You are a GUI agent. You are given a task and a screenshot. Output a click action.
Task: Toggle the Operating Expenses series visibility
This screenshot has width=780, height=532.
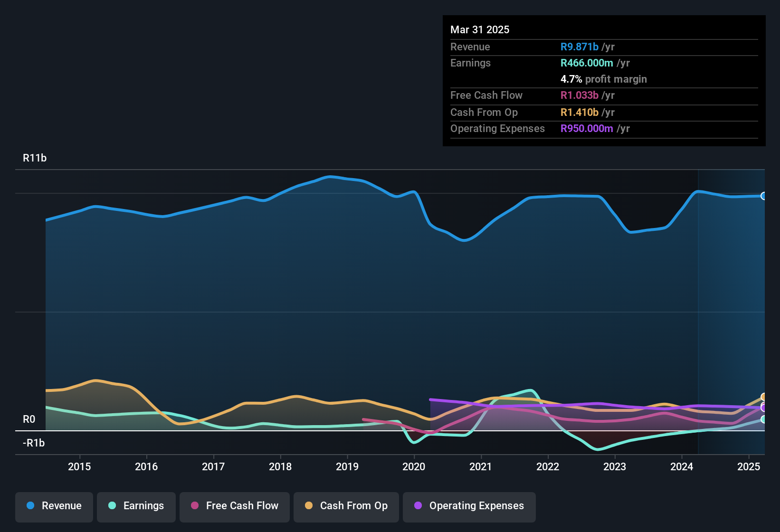coord(469,506)
